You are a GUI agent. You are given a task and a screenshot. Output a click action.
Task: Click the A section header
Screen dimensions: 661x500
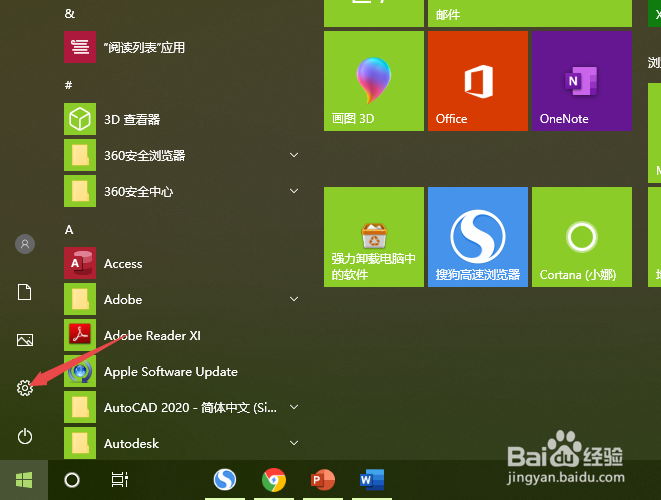click(x=69, y=230)
